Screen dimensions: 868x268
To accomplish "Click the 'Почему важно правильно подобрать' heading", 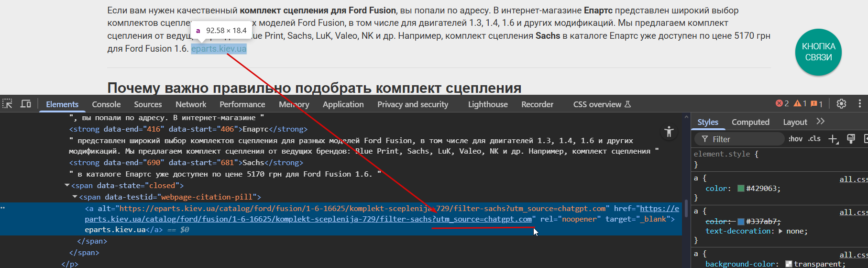I will tap(314, 88).
